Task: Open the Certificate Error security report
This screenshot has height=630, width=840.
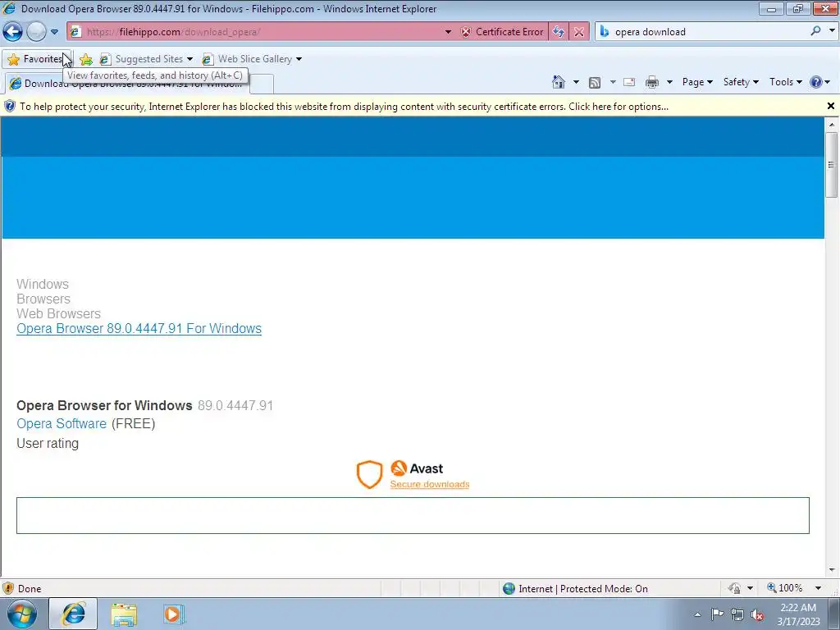Action: (x=502, y=32)
